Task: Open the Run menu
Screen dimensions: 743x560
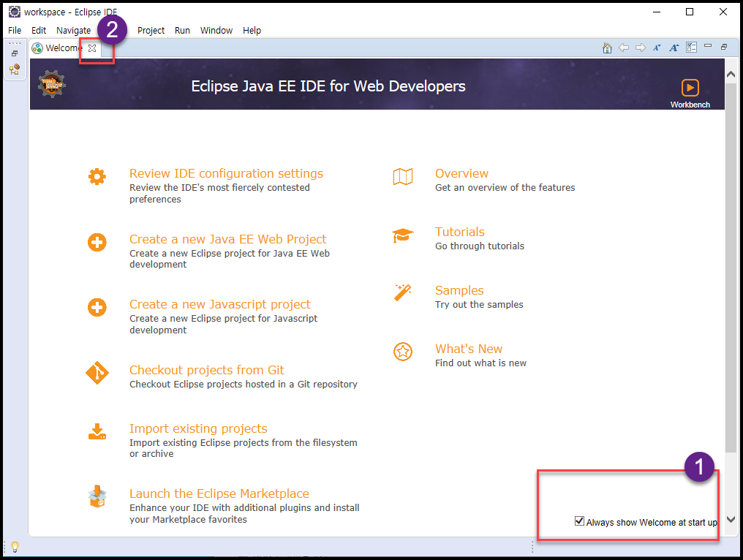Action: [182, 30]
